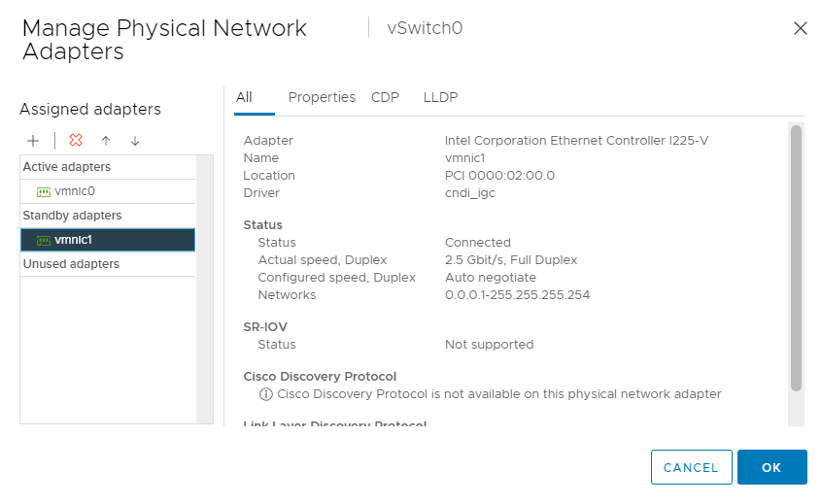
Task: Click the NIC icon beside vmnic1
Action: tap(44, 240)
